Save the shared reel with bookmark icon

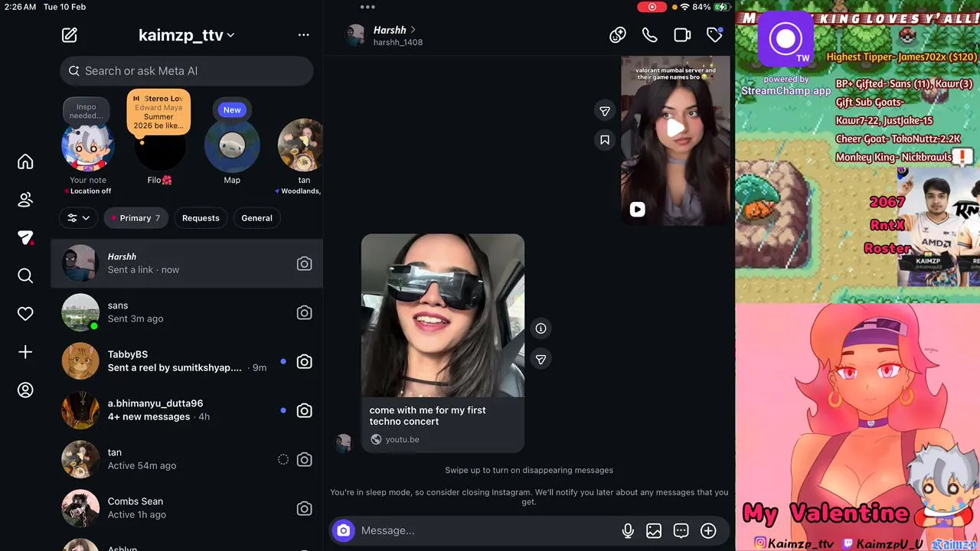point(605,140)
